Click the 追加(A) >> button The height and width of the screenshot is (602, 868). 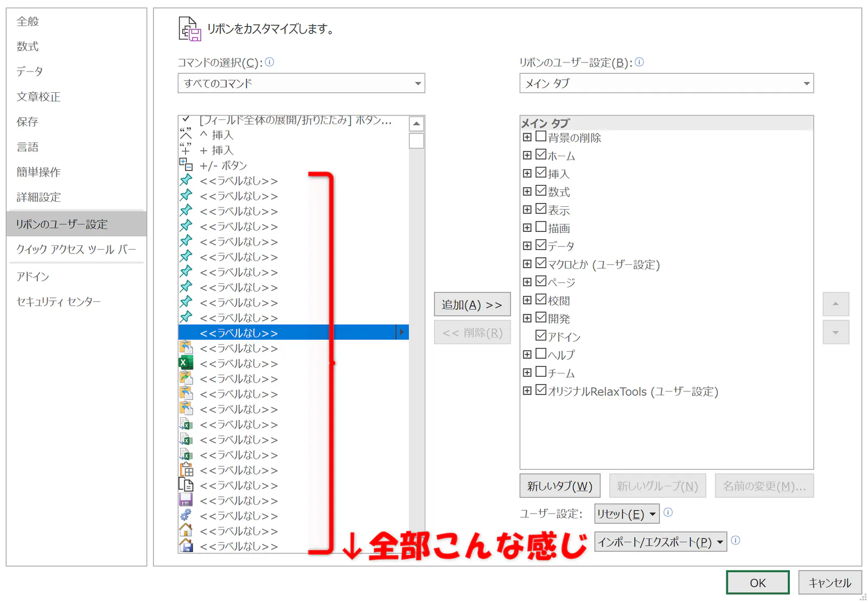pos(472,305)
